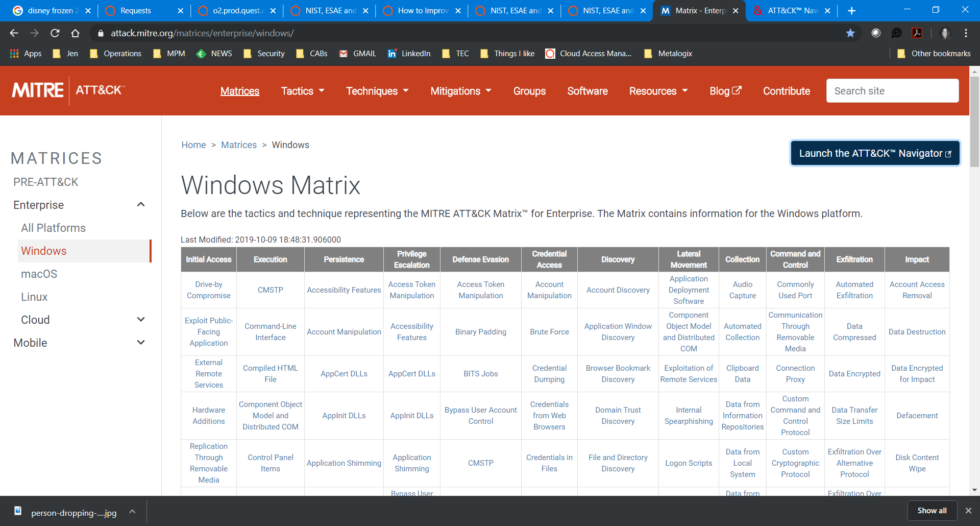The height and width of the screenshot is (526, 980).
Task: Open the NEWS bookmark
Action: click(214, 54)
